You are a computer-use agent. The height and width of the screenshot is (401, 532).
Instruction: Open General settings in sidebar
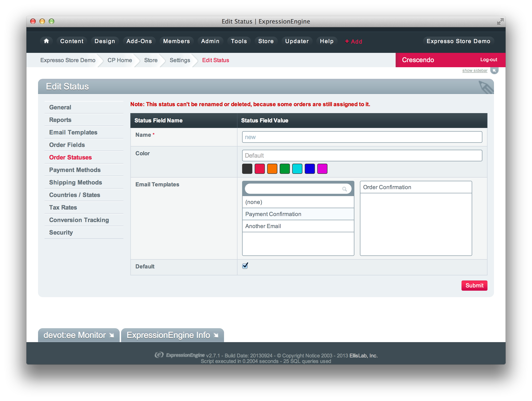click(84, 107)
